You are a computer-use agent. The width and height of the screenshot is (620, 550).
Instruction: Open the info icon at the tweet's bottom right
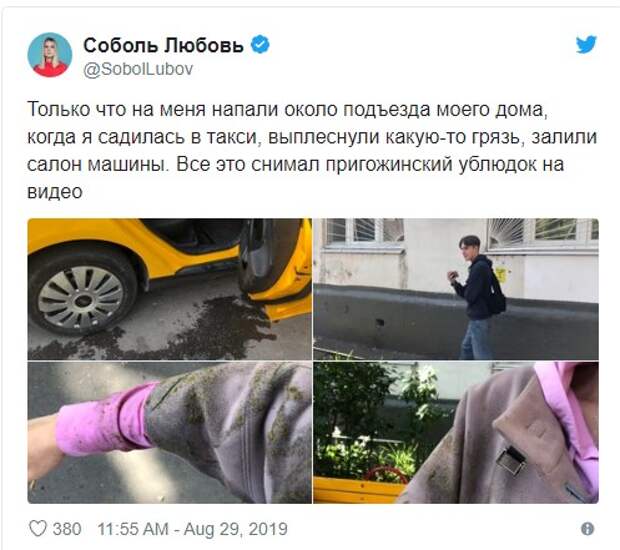pos(587,529)
